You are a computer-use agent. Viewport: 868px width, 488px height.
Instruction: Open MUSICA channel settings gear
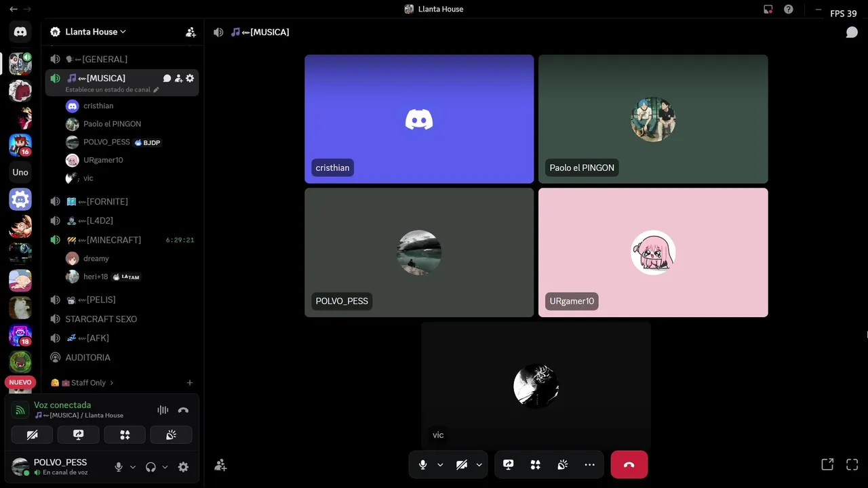click(190, 79)
